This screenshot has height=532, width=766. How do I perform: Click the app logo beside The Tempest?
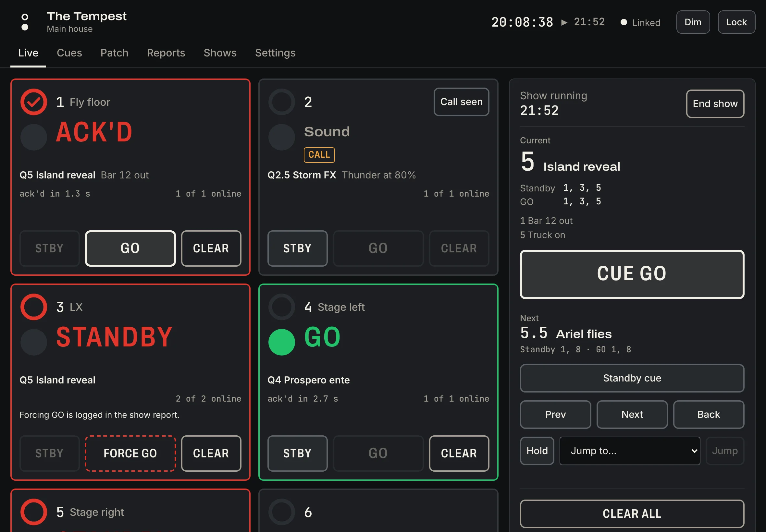click(x=25, y=22)
